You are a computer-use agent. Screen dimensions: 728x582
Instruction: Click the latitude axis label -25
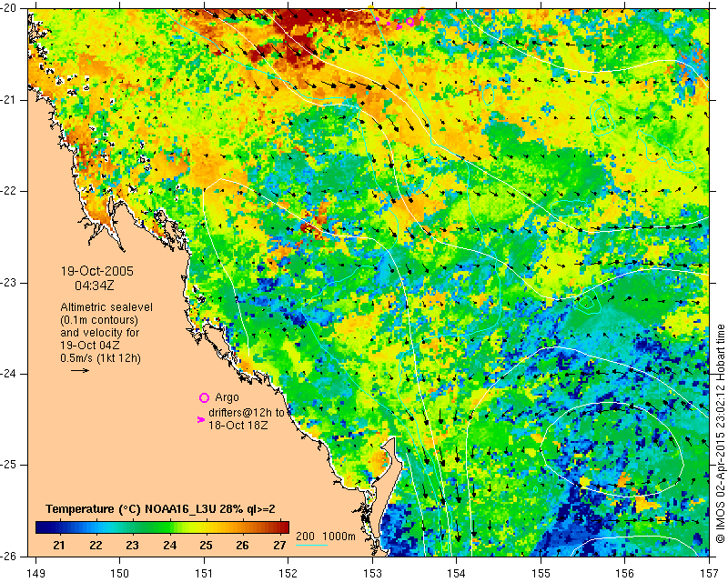[x=9, y=465]
